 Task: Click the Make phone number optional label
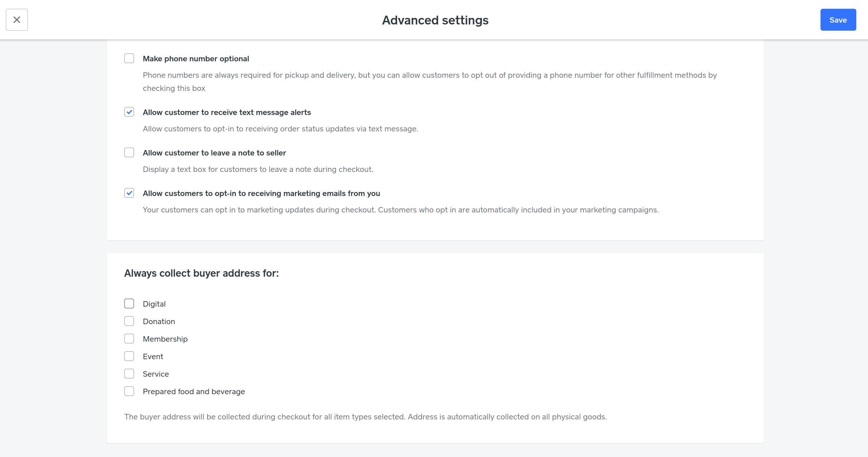coord(196,59)
